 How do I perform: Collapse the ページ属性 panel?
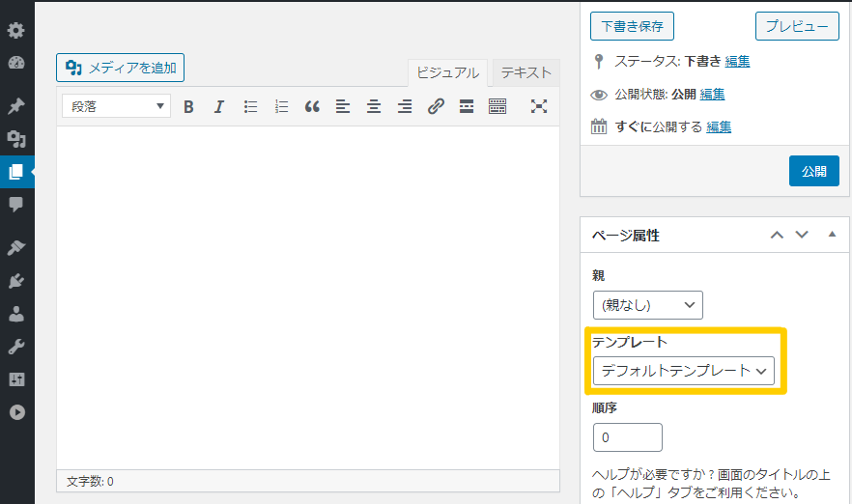pyautogui.click(x=832, y=235)
